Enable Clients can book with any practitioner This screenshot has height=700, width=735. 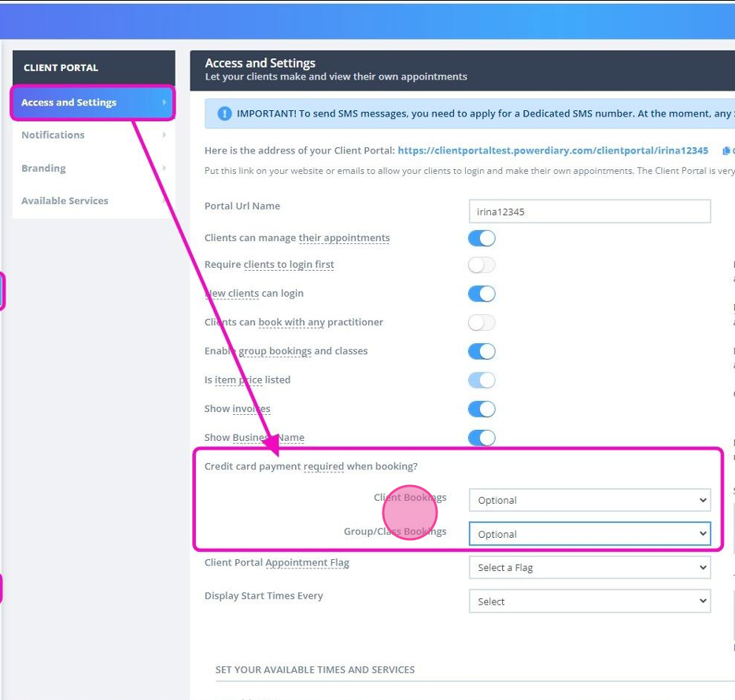tap(482, 322)
